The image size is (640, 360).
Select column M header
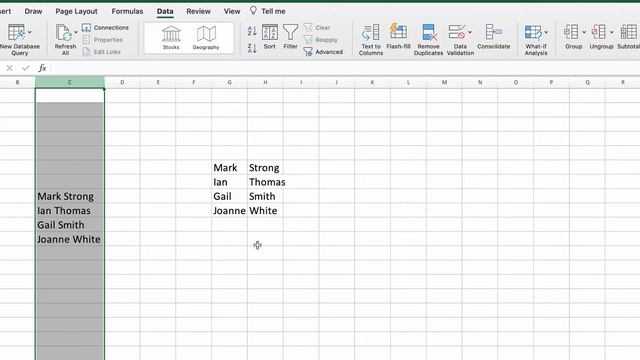[x=444, y=82]
